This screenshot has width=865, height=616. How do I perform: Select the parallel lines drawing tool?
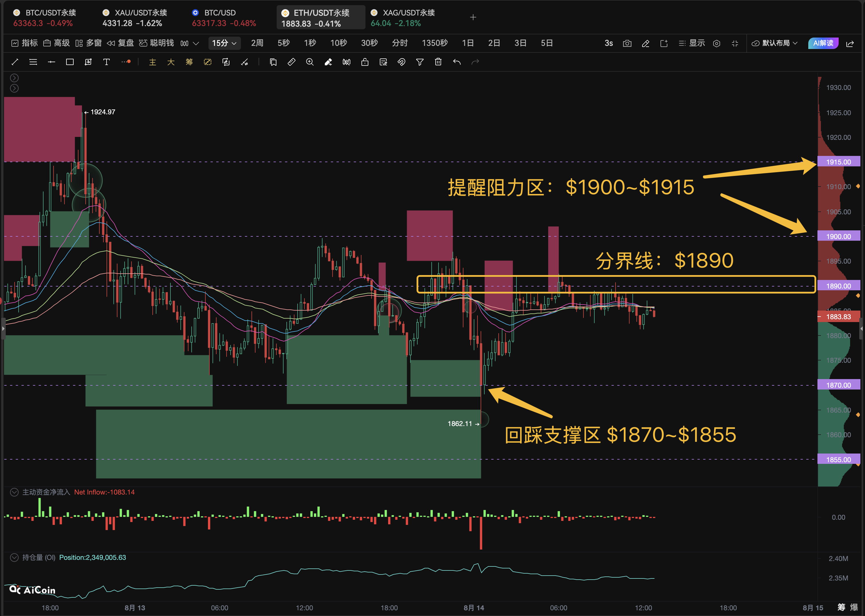34,62
